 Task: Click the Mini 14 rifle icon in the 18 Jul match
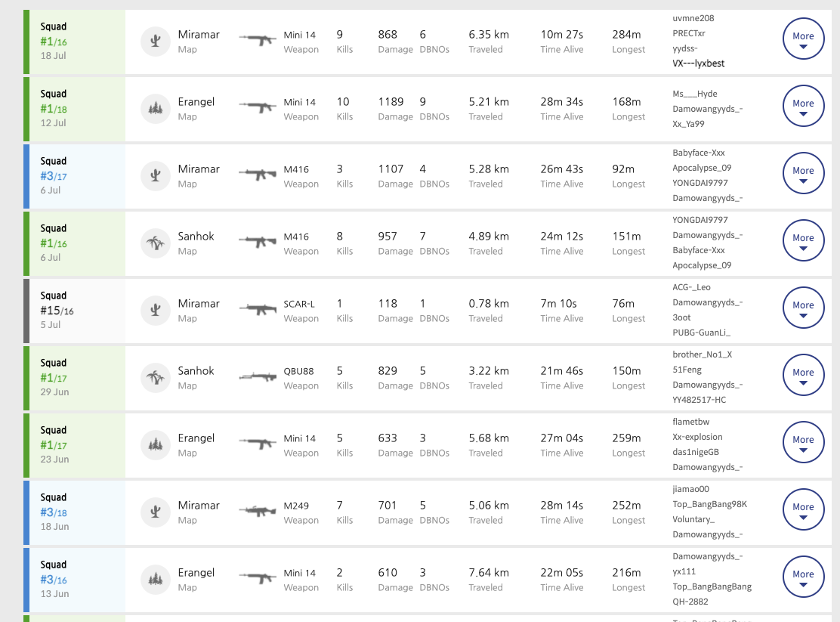click(258, 40)
